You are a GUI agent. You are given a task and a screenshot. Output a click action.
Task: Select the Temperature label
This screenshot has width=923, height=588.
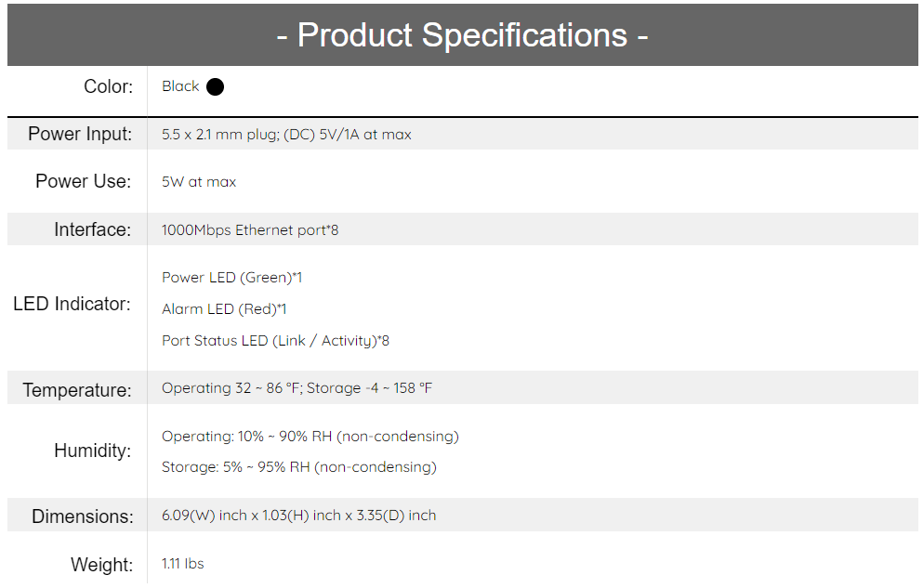click(77, 390)
